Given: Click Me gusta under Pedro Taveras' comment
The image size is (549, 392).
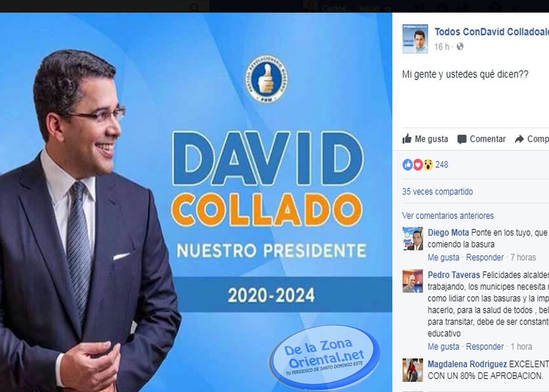Looking at the screenshot, I should point(443,347).
